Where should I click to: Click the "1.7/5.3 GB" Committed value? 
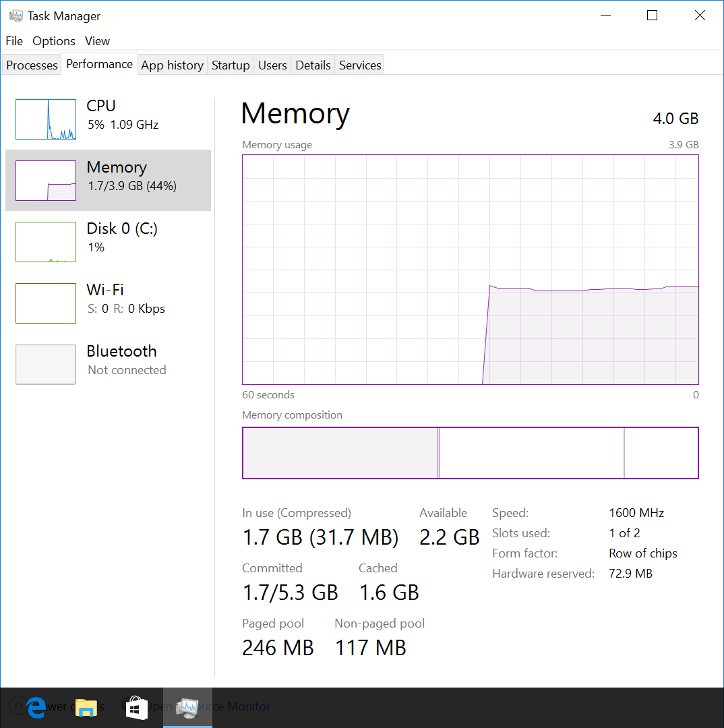pos(291,593)
